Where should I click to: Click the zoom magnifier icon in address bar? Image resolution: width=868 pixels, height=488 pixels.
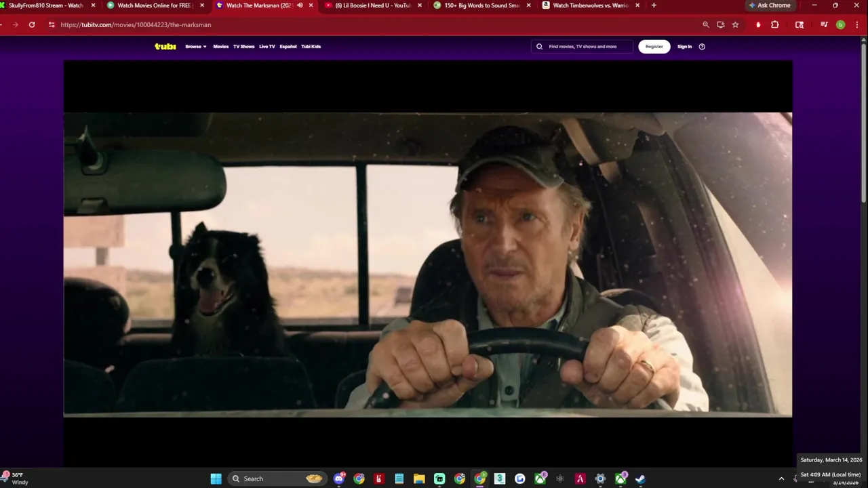pos(706,25)
